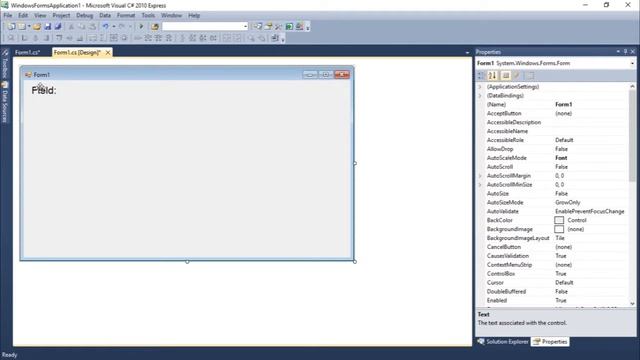Open the Data Sources side panel

(5, 102)
